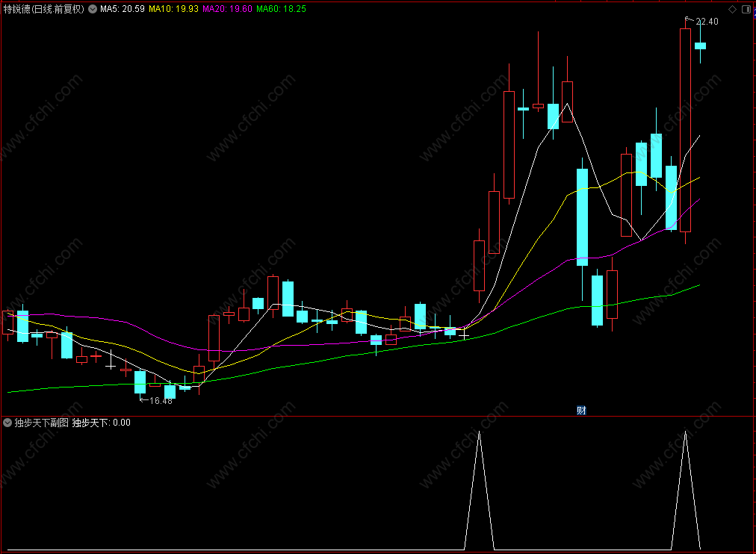The width and height of the screenshot is (756, 554).
Task: Click the MA5: 20.59 indicator label
Action: (x=123, y=9)
